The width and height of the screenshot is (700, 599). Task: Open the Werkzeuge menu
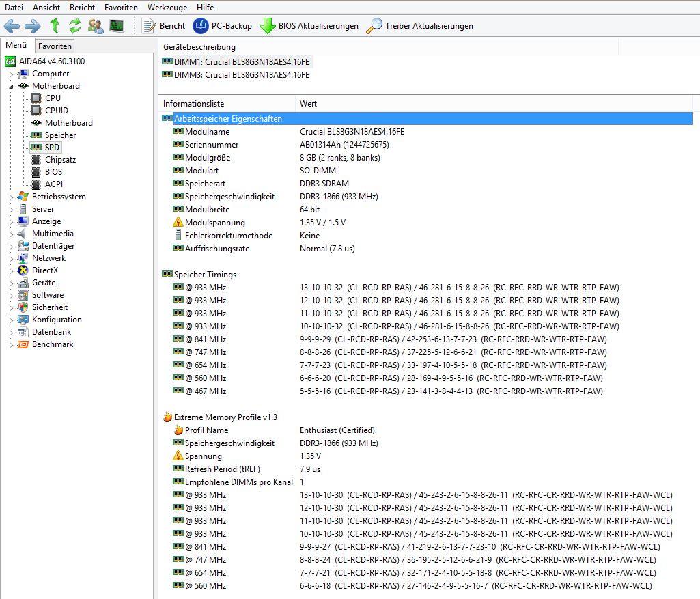(167, 7)
